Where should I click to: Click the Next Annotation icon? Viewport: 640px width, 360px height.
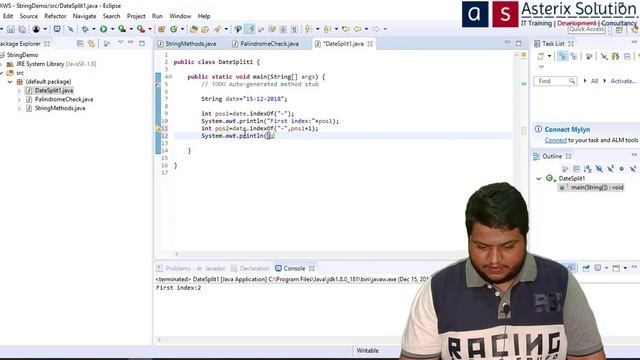click(x=308, y=29)
